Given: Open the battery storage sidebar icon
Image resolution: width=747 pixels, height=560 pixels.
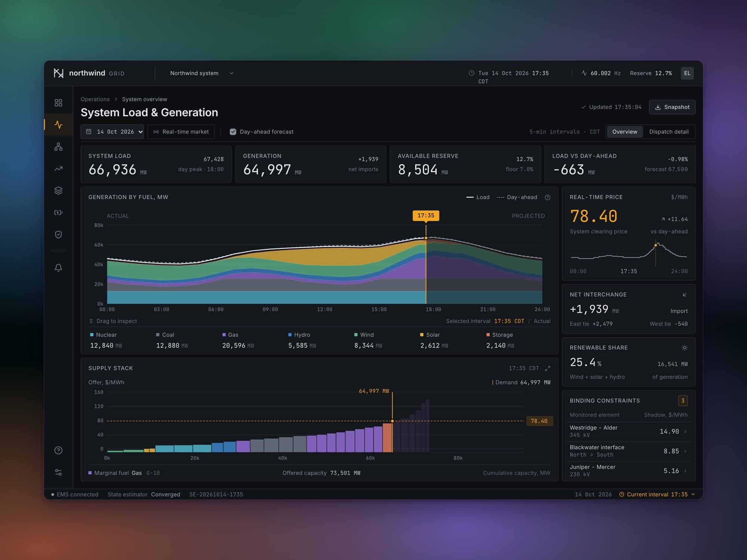Looking at the screenshot, I should pyautogui.click(x=58, y=212).
